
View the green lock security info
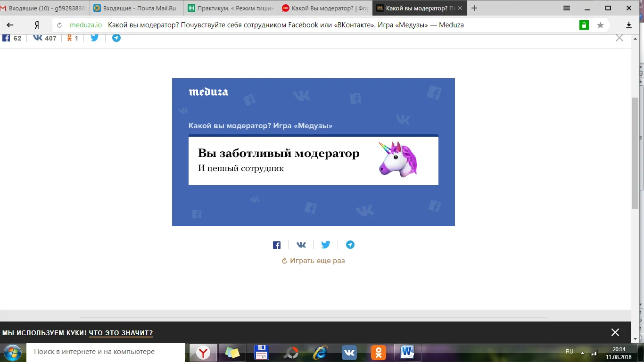[584, 25]
